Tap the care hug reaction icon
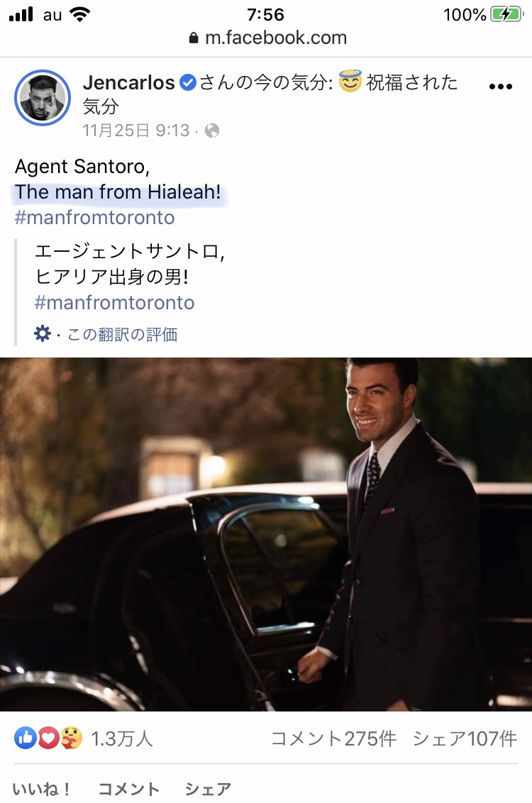Viewport: 532px width, 803px height. tap(71, 738)
